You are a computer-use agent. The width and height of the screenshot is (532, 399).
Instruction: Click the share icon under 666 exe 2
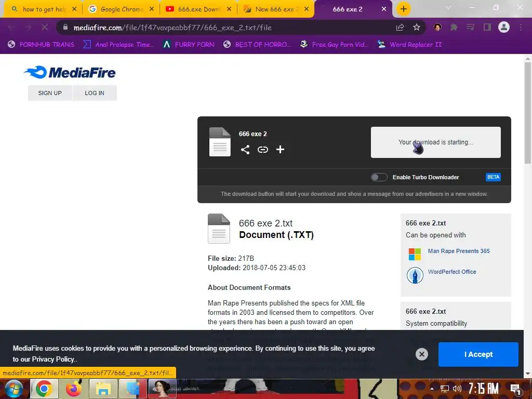tap(245, 150)
